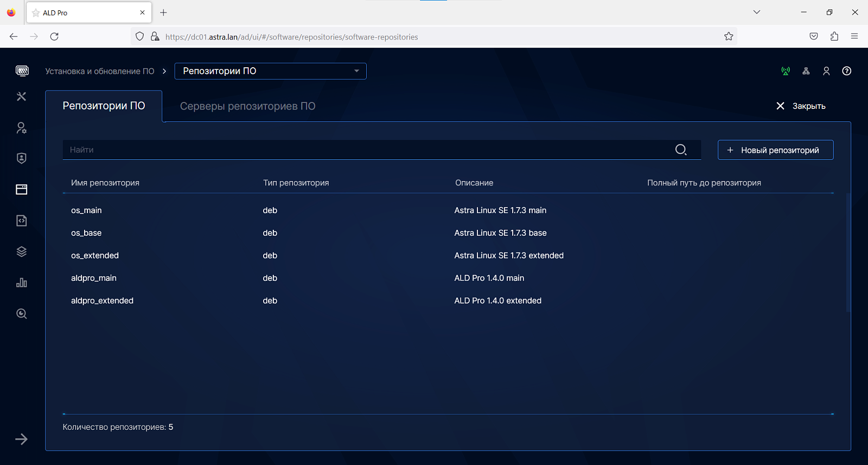The width and height of the screenshot is (868, 465).
Task: Open the search/audit magnifier sidebar icon
Action: pyautogui.click(x=22, y=314)
